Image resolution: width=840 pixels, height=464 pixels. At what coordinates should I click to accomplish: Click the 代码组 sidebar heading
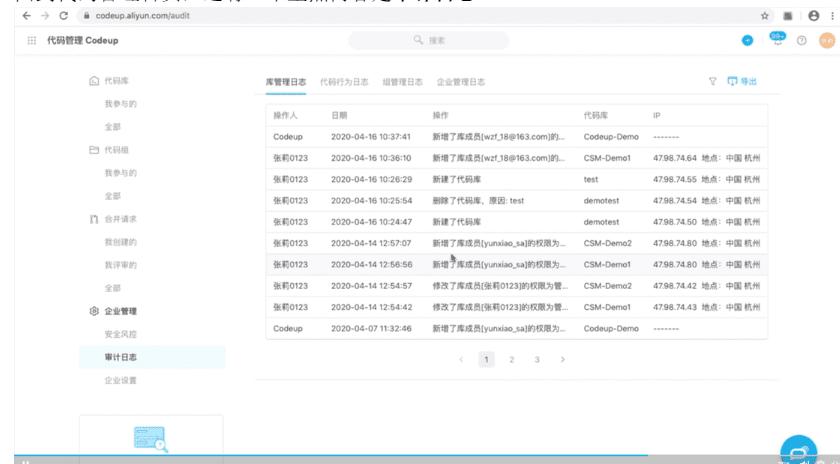[116, 150]
